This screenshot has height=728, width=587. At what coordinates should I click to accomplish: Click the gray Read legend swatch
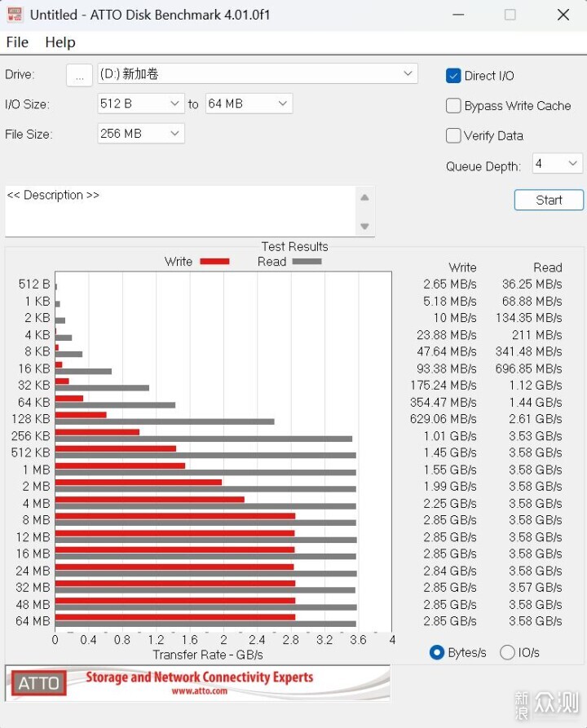[x=307, y=262]
